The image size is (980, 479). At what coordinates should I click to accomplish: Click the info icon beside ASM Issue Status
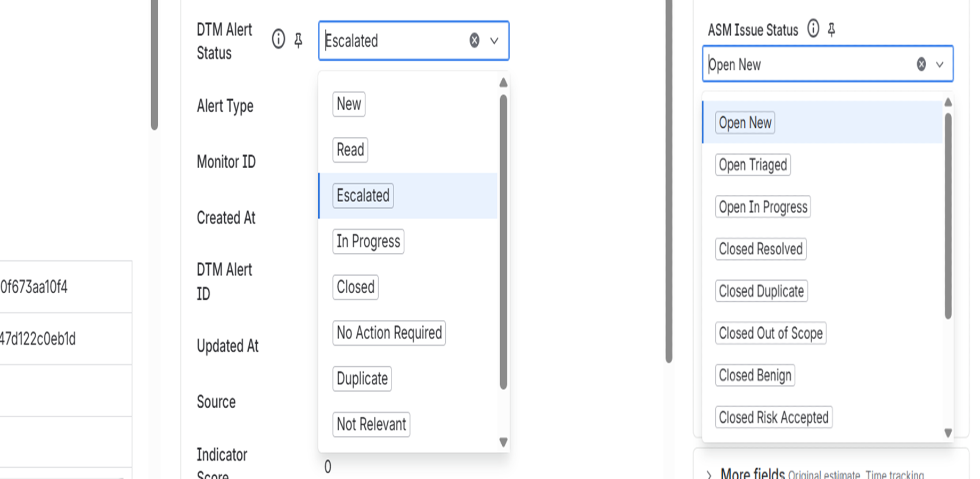(813, 30)
